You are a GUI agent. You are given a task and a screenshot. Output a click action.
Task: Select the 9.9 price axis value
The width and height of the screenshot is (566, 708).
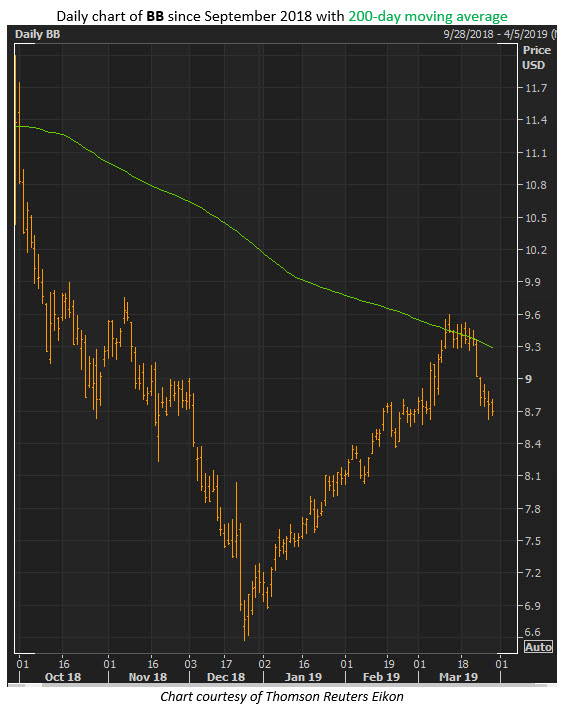pos(533,282)
